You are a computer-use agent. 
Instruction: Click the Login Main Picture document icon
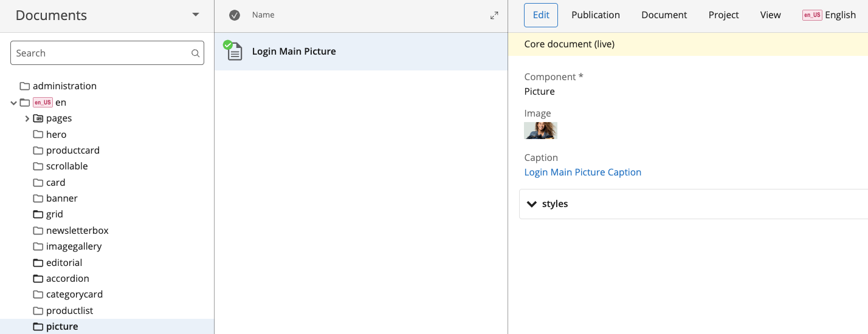tap(233, 51)
